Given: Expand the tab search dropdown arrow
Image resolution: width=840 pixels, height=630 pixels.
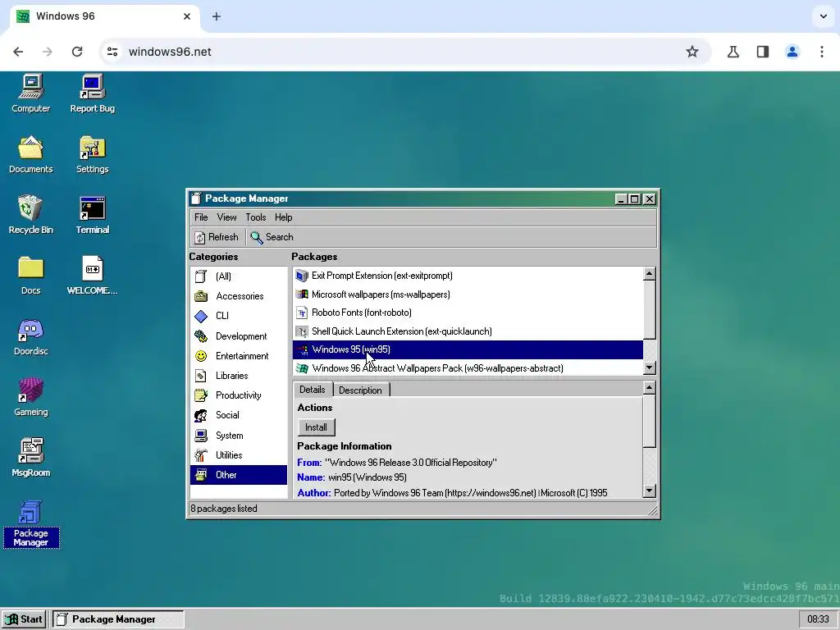Looking at the screenshot, I should coord(824,16).
